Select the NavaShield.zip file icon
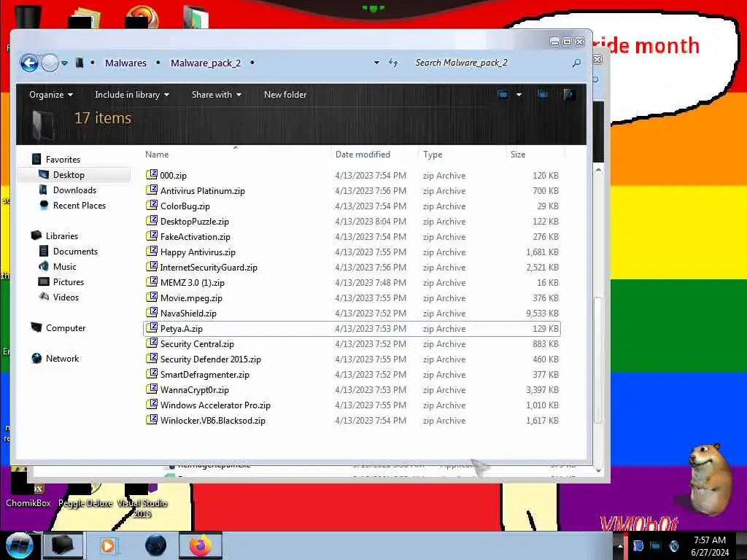The width and height of the screenshot is (747, 560). [x=152, y=312]
